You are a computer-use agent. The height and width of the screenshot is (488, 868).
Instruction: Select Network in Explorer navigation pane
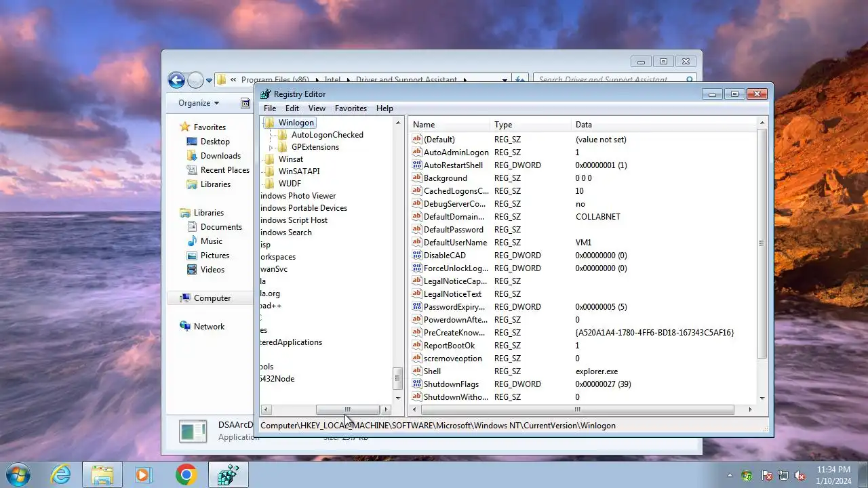click(209, 327)
